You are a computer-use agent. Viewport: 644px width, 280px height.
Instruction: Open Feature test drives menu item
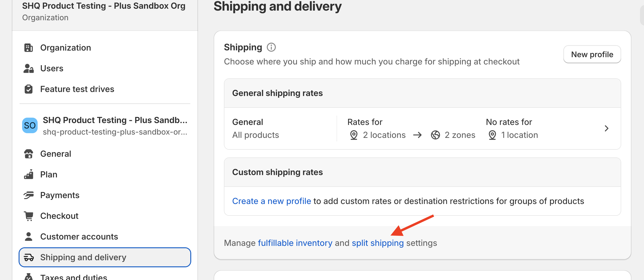click(77, 89)
